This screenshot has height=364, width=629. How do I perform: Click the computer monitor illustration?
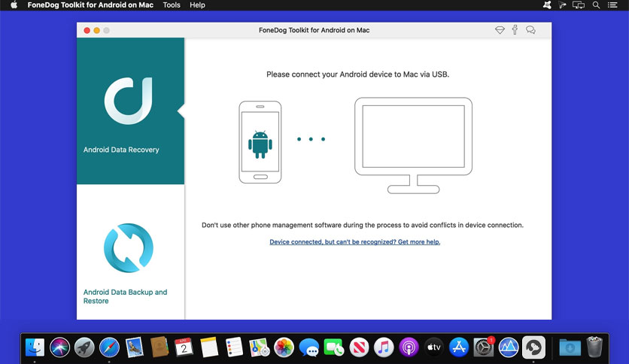click(x=413, y=145)
